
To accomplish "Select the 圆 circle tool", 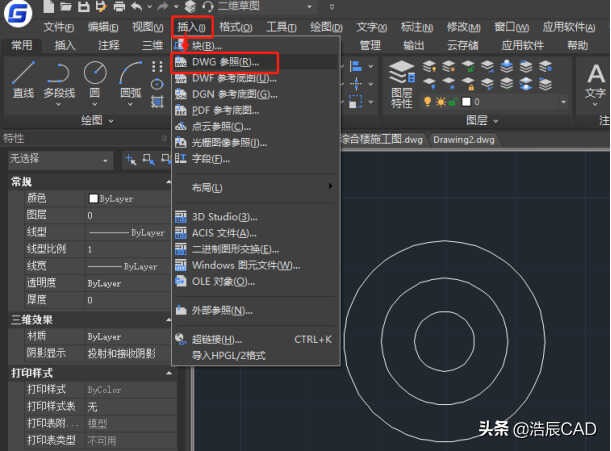I will click(95, 81).
